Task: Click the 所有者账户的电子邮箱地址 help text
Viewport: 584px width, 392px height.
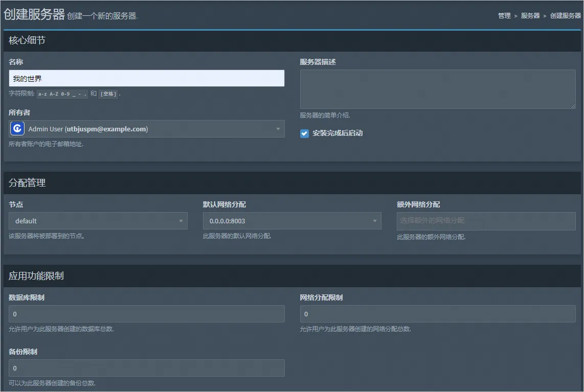Action: [x=46, y=144]
